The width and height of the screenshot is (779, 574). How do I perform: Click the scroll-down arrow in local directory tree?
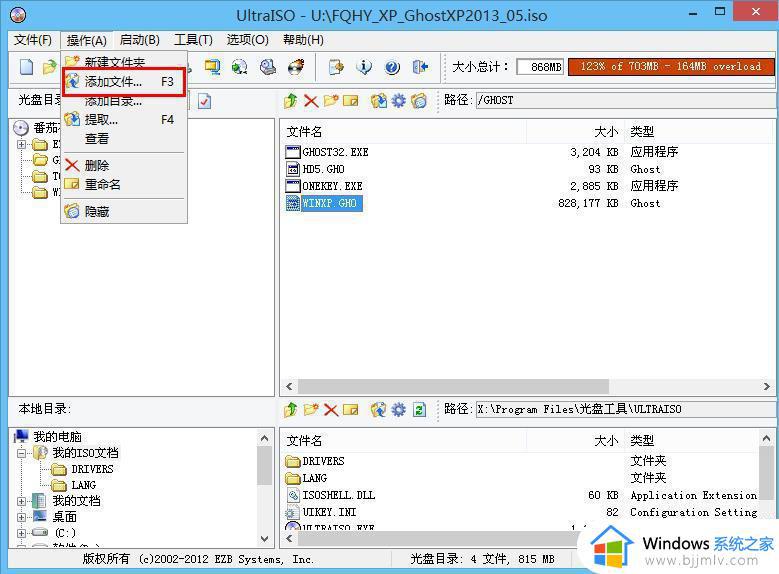coord(264,539)
